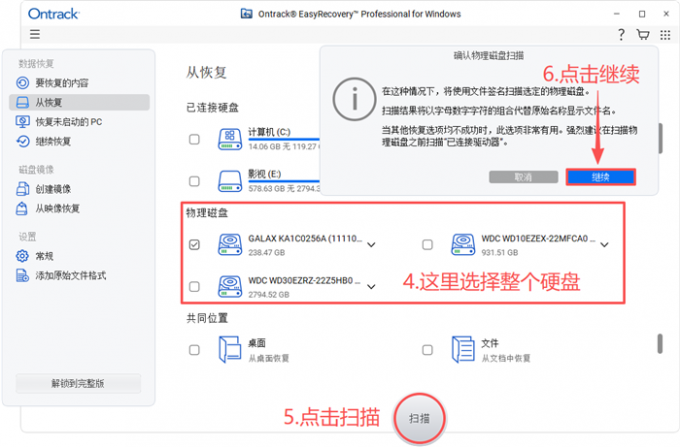Image resolution: width=680 pixels, height=447 pixels.
Task: Check the 影视 (E:) drive checkbox
Action: pyautogui.click(x=194, y=181)
